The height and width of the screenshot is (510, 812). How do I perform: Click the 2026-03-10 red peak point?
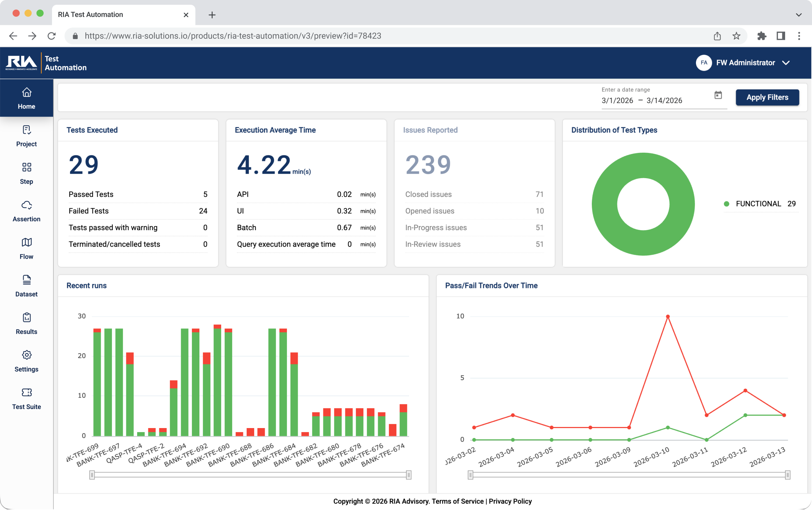(x=668, y=317)
